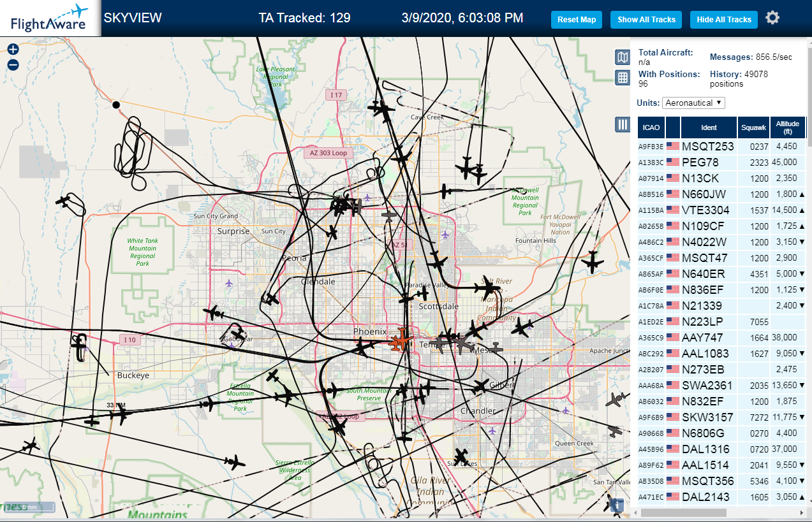Click the horizontal scrollbar of aircraft table
This screenshot has width=812, height=522.
click(684, 512)
